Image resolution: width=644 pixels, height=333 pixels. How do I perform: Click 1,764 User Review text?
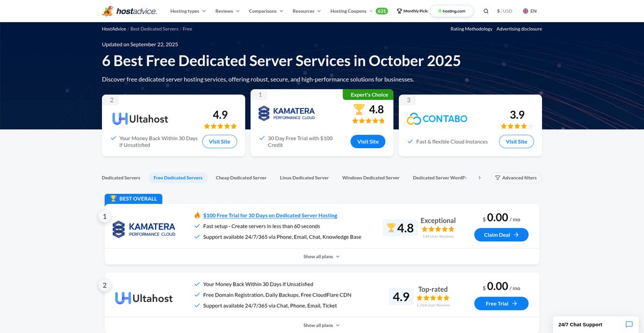[x=433, y=305]
